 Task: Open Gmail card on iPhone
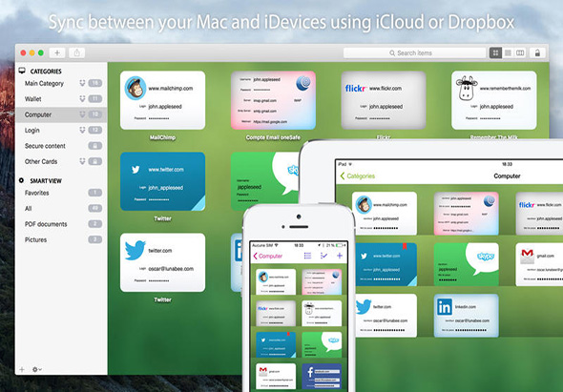(276, 376)
